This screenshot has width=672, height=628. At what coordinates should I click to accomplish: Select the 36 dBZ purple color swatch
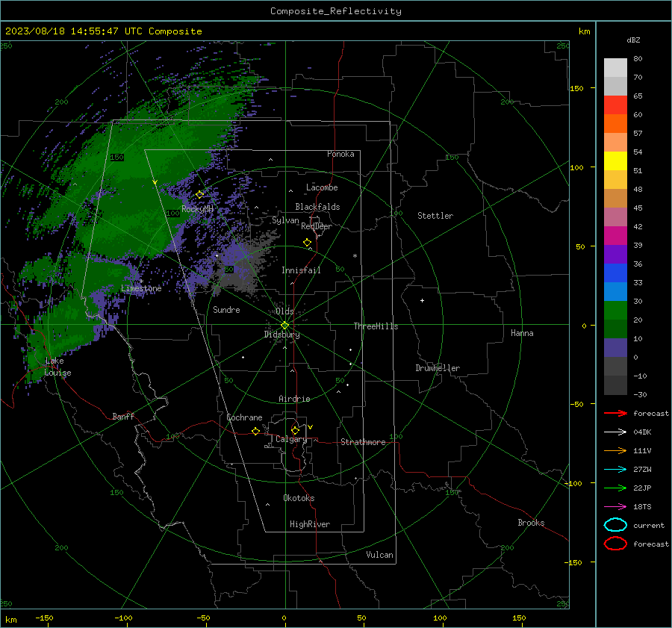point(615,255)
